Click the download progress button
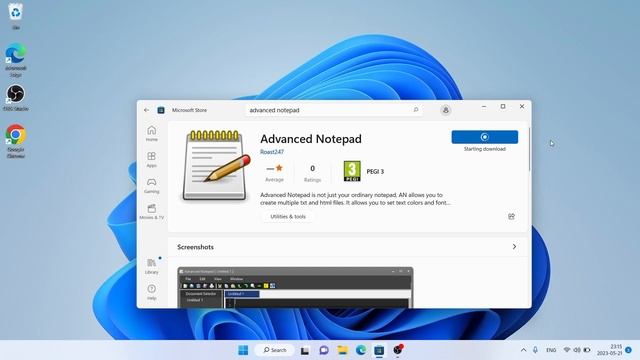The width and height of the screenshot is (640, 360). 484,137
